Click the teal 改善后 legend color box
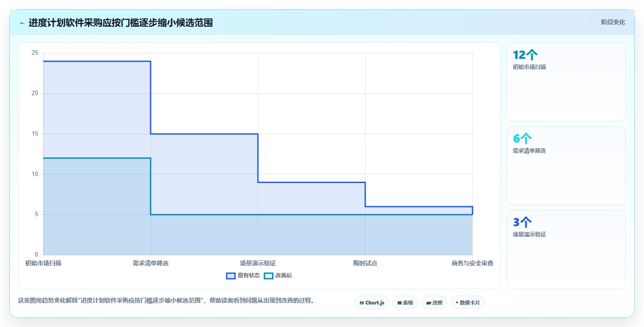The image size is (644, 327). pos(268,275)
